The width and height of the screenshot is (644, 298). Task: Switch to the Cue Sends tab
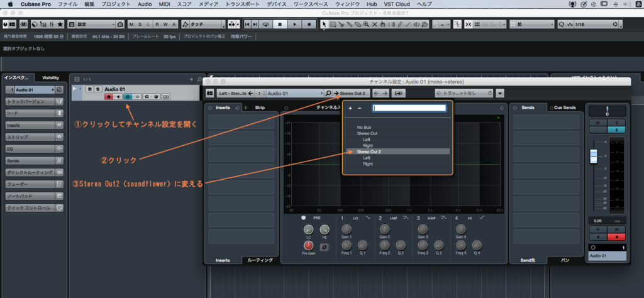(563, 108)
